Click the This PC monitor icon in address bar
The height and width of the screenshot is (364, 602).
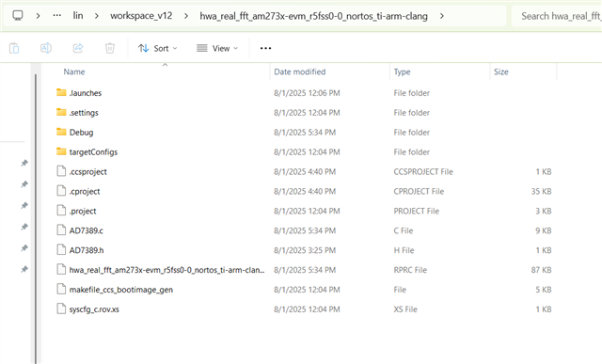pos(18,16)
